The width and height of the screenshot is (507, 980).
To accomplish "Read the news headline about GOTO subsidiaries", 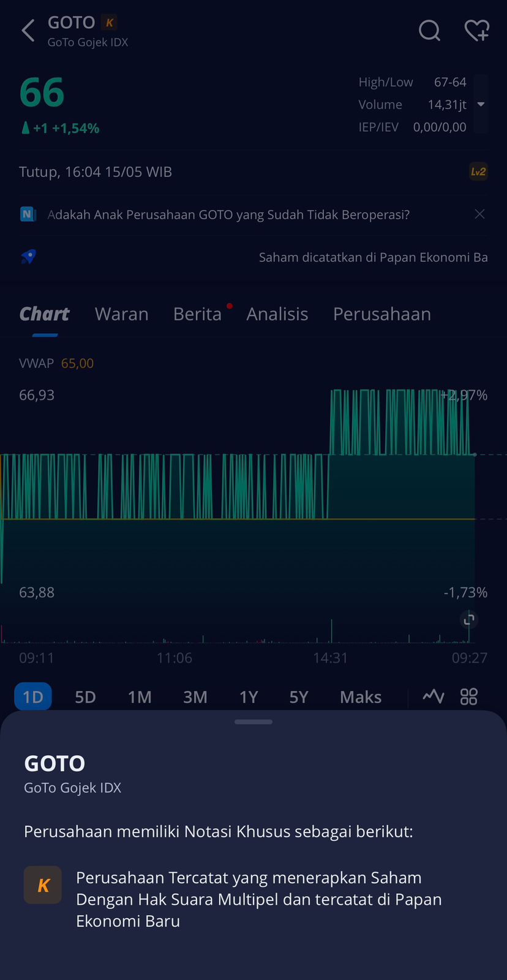I will click(x=228, y=214).
